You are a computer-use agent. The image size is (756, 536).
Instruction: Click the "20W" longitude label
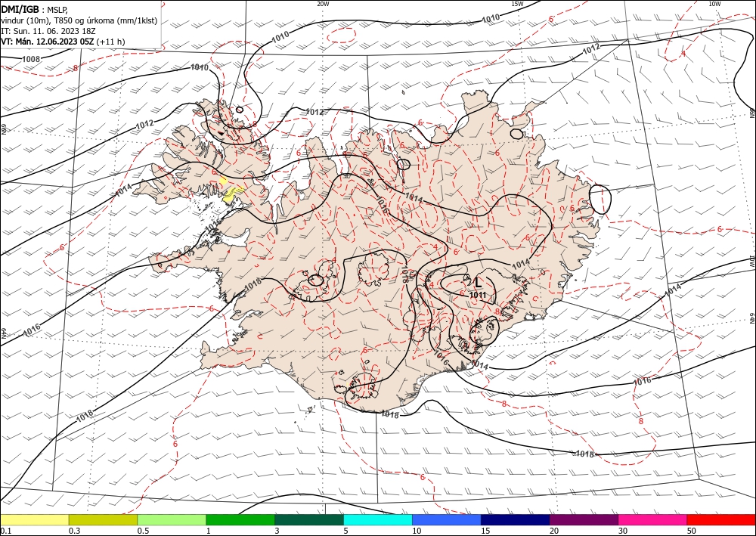pos(323,4)
